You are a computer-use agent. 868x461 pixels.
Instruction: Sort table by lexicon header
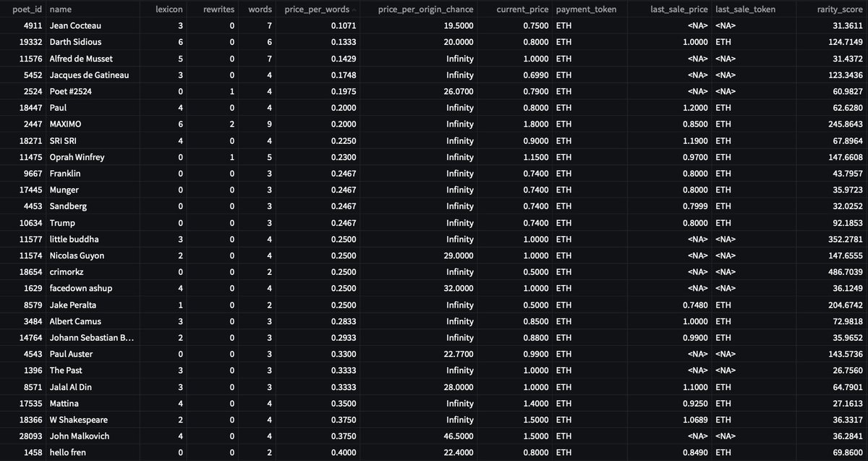[x=171, y=9]
